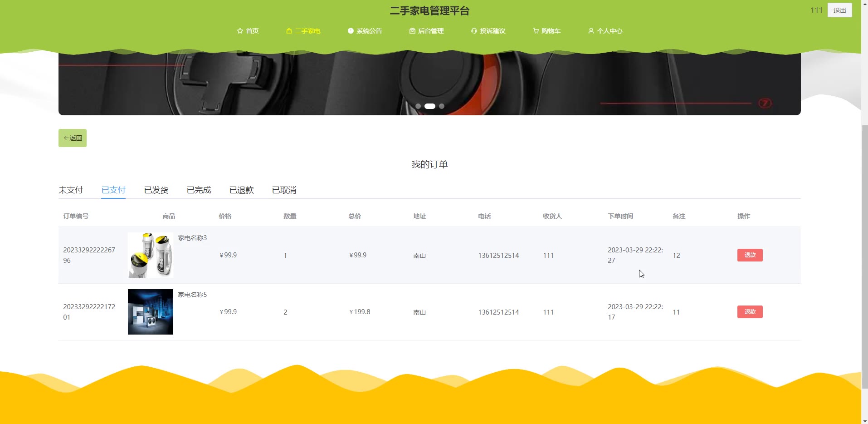Click the username 111 in the header
The width and height of the screenshot is (868, 424).
[x=816, y=10]
